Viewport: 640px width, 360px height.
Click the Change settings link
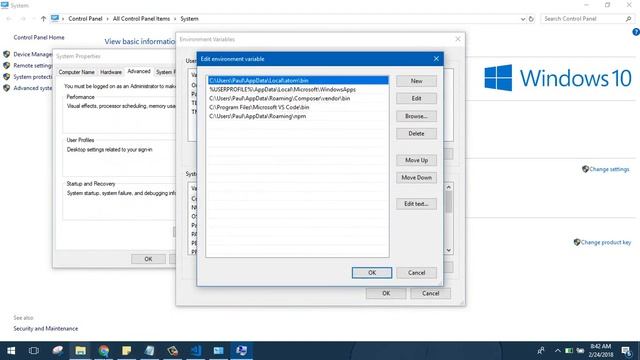609,169
